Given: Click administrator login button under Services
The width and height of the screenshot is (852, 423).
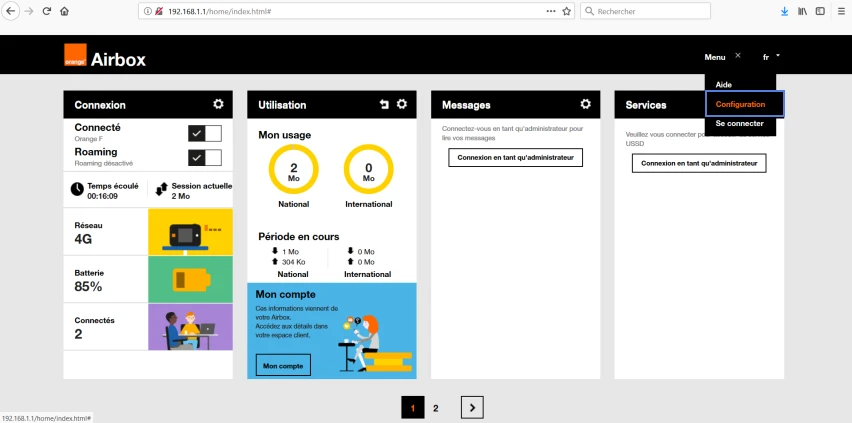Looking at the screenshot, I should 699,163.
